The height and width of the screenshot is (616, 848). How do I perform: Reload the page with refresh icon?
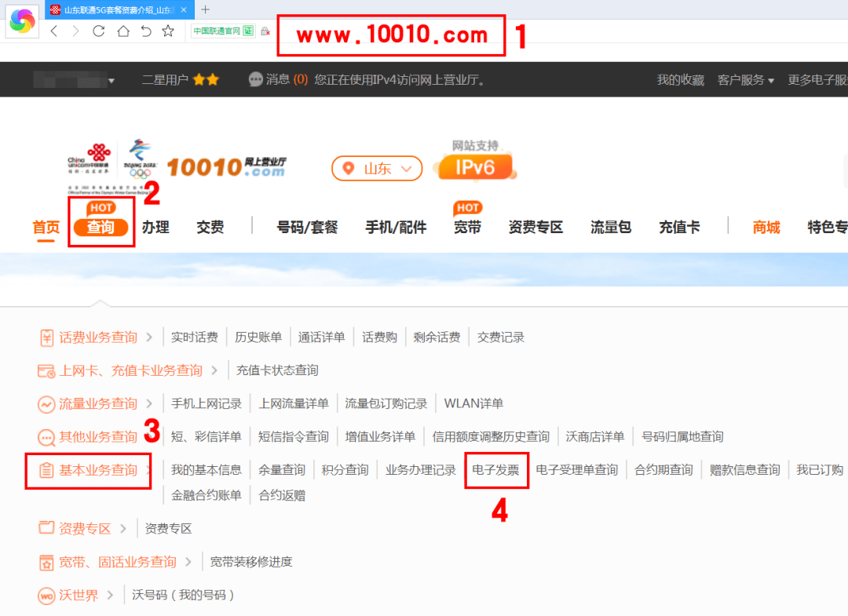tap(98, 31)
